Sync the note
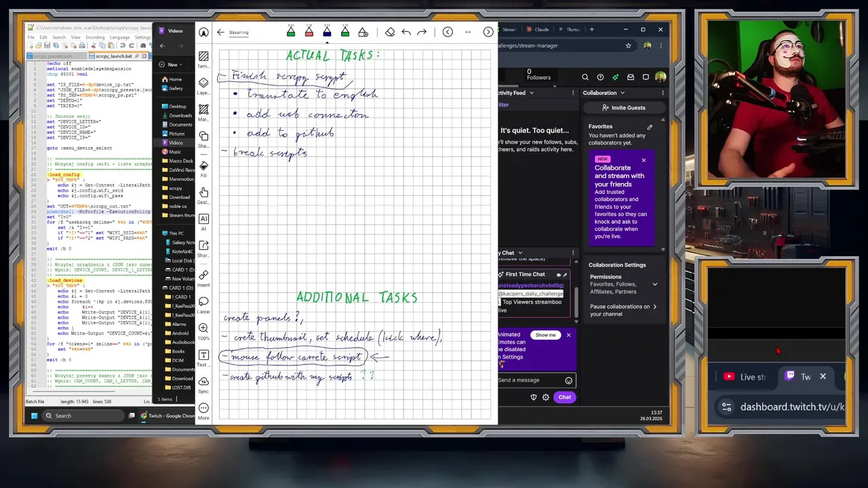This screenshot has width=868, height=488. pos(203,385)
